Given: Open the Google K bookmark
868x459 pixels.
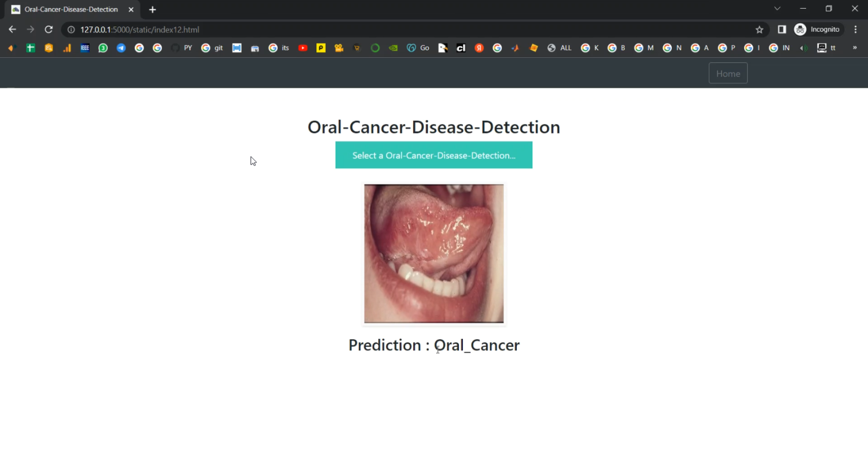Looking at the screenshot, I should pyautogui.click(x=590, y=48).
